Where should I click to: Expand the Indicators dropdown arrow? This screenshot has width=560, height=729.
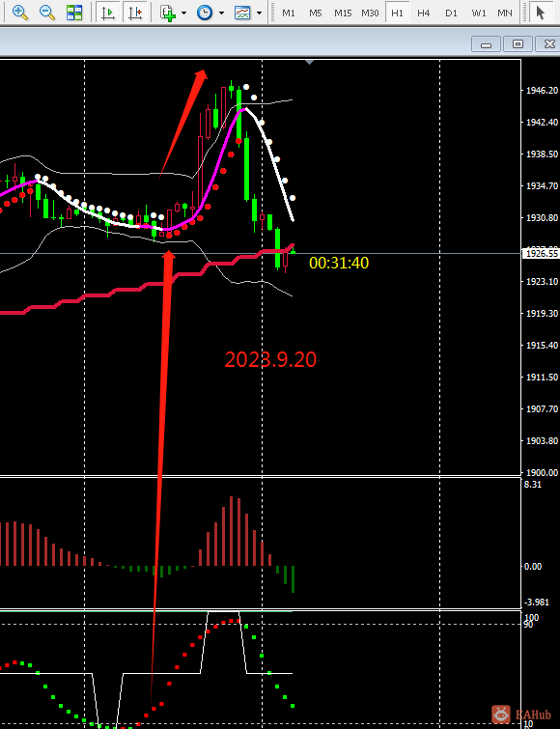tap(184, 13)
